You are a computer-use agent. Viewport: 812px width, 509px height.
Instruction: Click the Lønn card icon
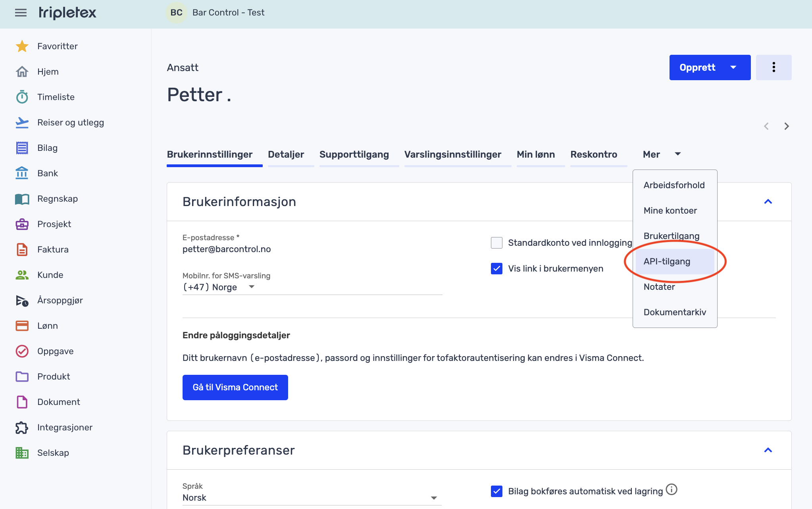coord(22,326)
